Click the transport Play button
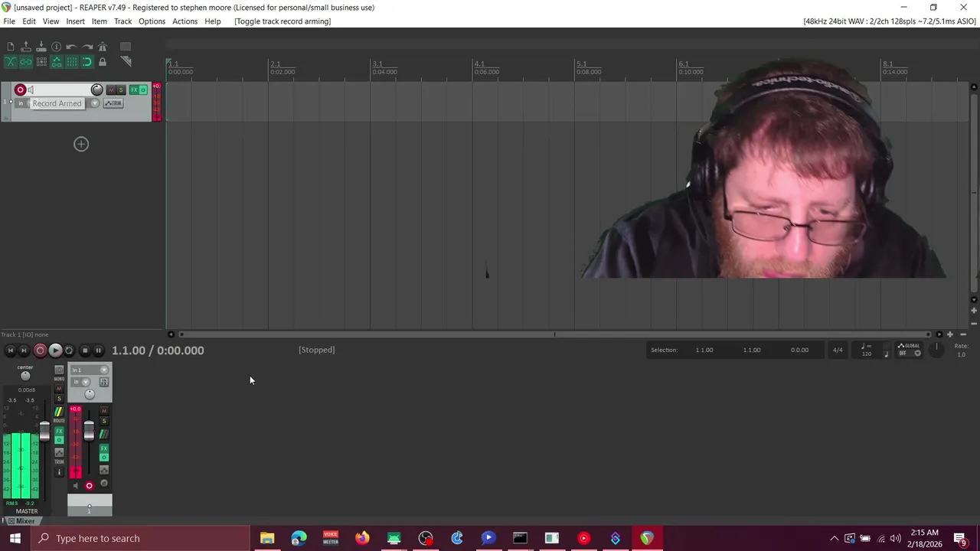This screenshot has width=980, height=551. point(55,350)
